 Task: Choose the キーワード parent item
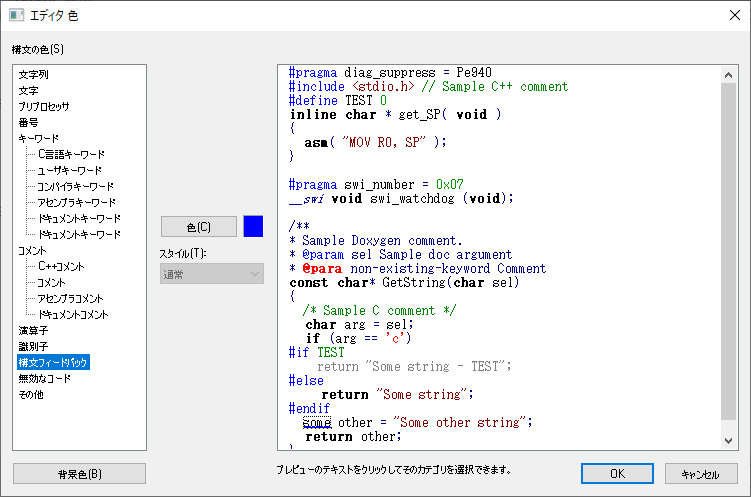pyautogui.click(x=38, y=138)
